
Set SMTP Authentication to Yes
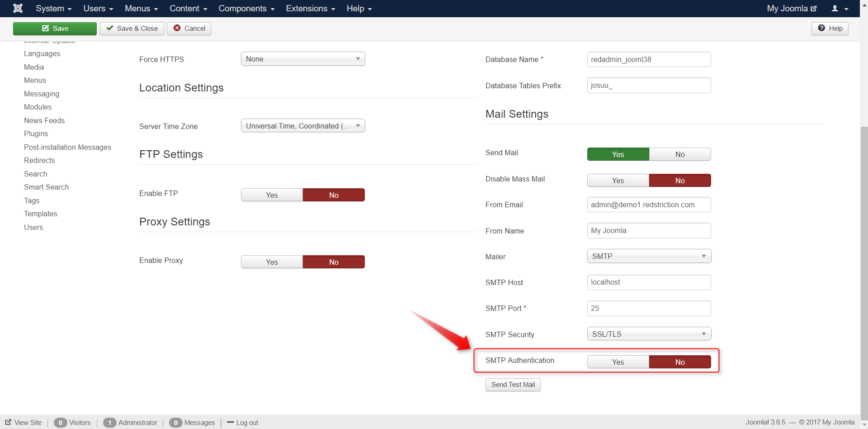click(618, 362)
